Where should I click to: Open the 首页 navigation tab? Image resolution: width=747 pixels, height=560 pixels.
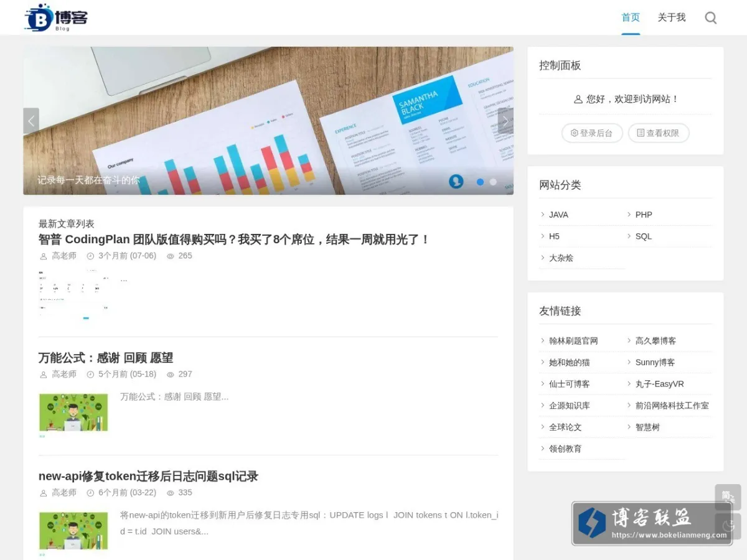pos(631,17)
